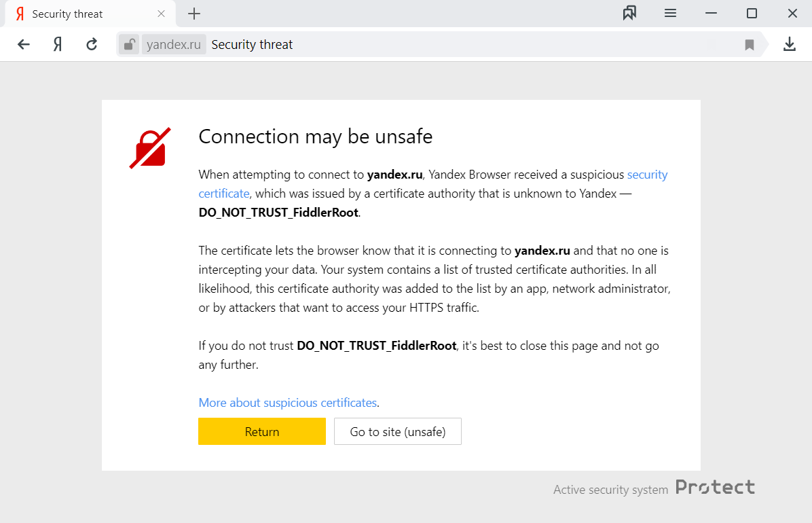Viewport: 812px width, 523px height.
Task: Click the Go to site (unsafe) button
Action: (x=398, y=431)
